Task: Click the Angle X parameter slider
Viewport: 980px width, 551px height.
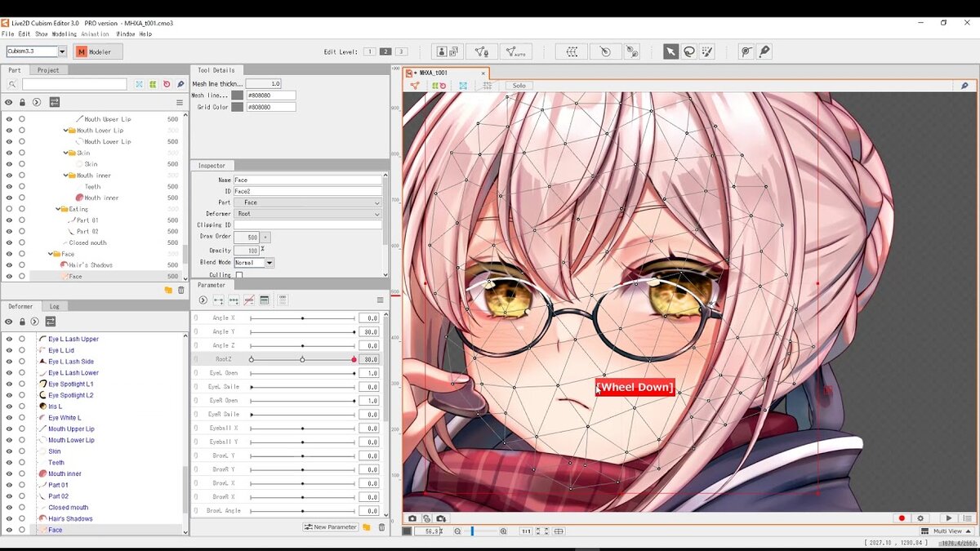Action: point(302,318)
